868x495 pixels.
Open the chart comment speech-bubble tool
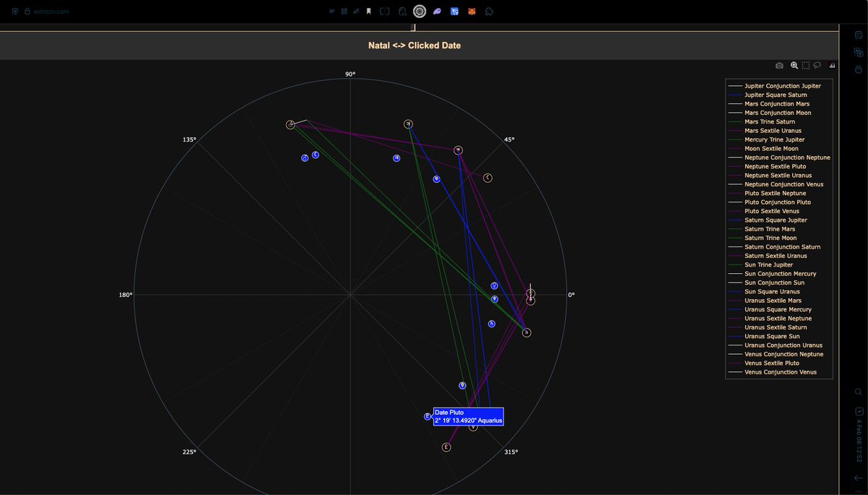[817, 65]
